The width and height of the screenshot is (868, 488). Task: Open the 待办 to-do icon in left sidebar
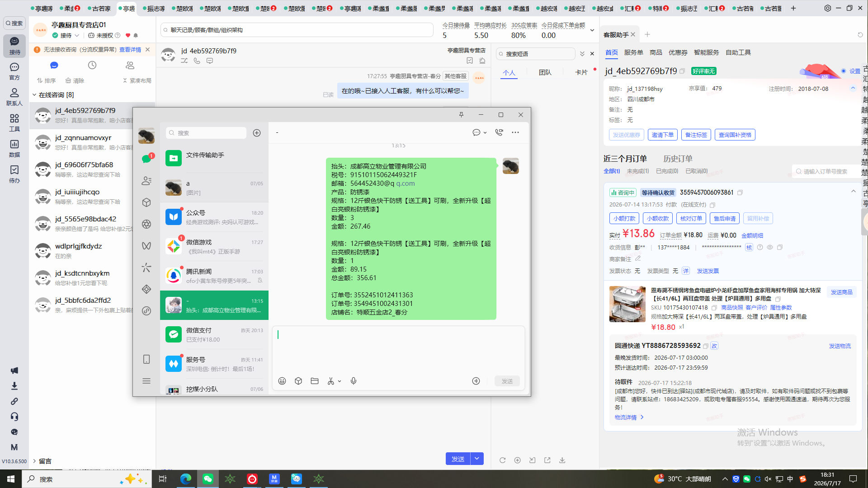14,174
